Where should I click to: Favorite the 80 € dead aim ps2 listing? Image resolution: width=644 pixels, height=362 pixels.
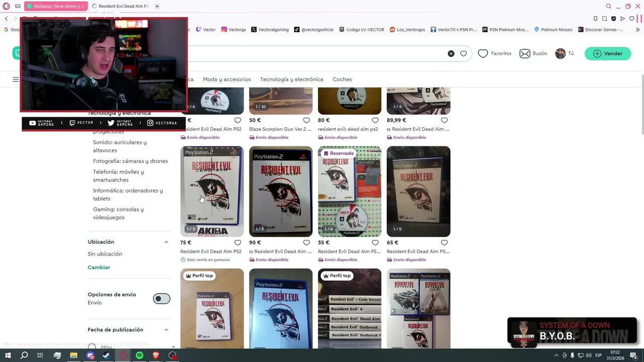click(x=375, y=120)
